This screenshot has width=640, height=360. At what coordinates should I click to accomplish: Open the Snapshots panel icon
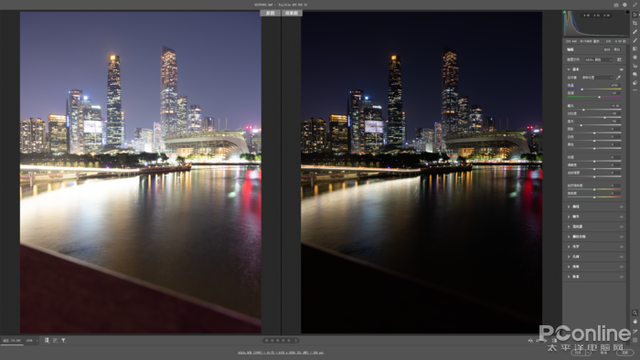pyautogui.click(x=635, y=74)
